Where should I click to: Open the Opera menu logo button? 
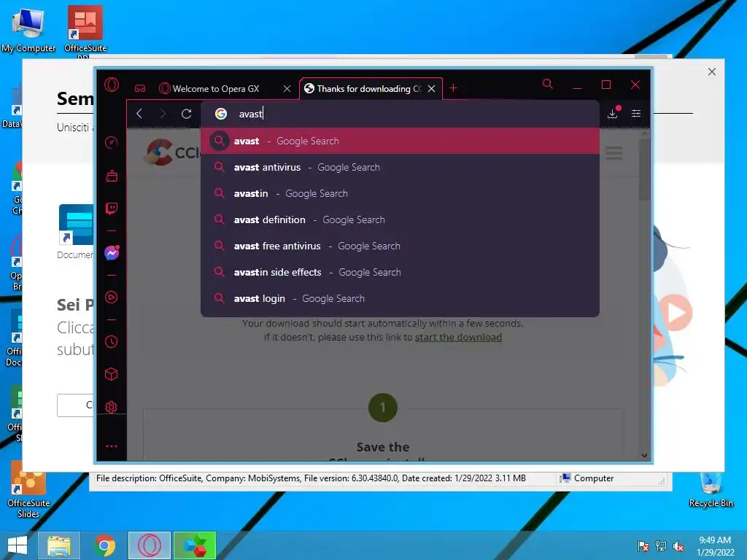pyautogui.click(x=112, y=85)
